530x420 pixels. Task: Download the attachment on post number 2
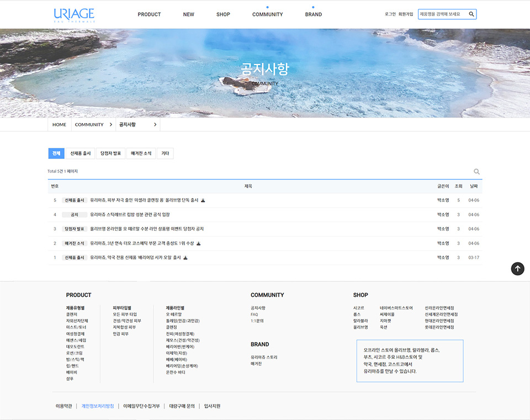[198, 243]
